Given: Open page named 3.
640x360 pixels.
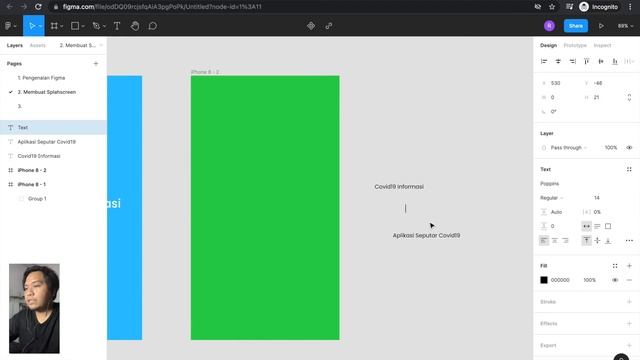Looking at the screenshot, I should [20, 106].
